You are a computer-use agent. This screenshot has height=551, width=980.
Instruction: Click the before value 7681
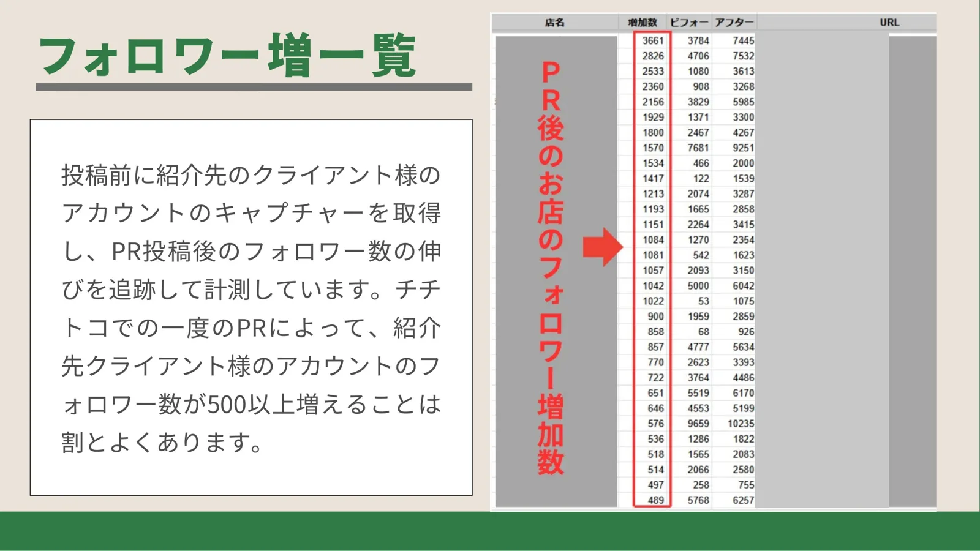(x=698, y=148)
